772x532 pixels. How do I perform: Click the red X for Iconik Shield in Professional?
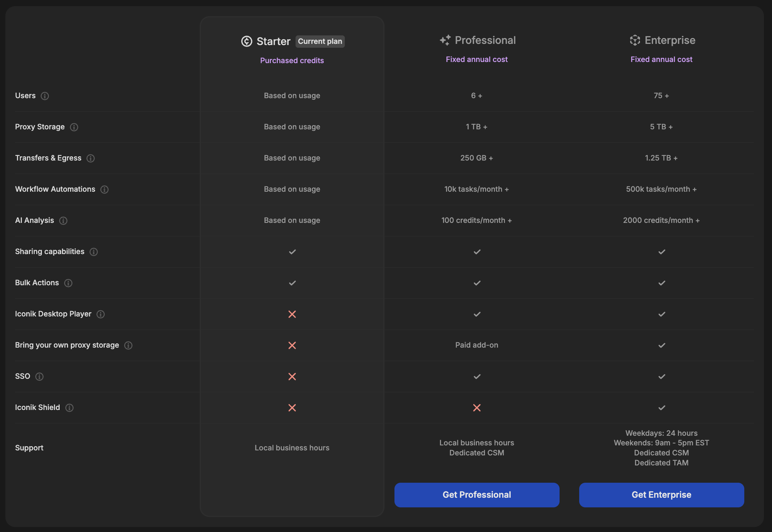[x=476, y=408]
